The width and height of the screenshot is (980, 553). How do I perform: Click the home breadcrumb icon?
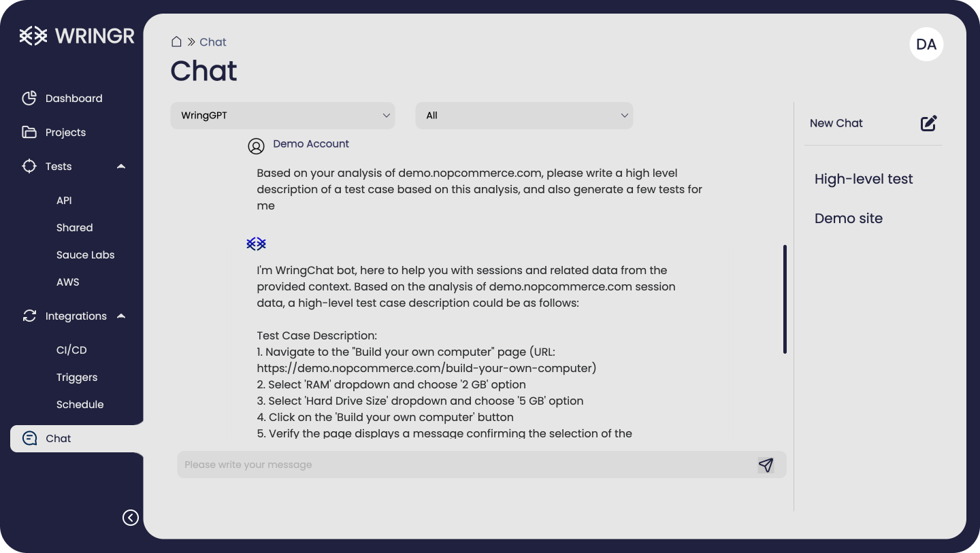point(176,41)
